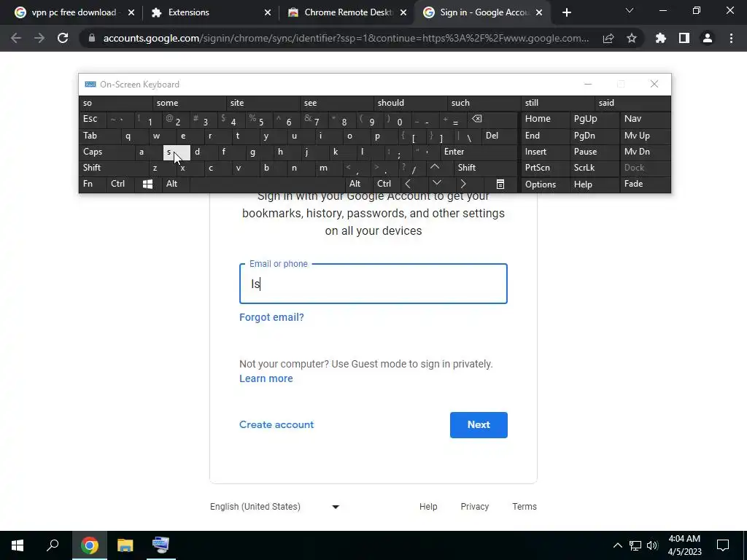
Task: Open Chrome side panel icon
Action: tap(684, 38)
